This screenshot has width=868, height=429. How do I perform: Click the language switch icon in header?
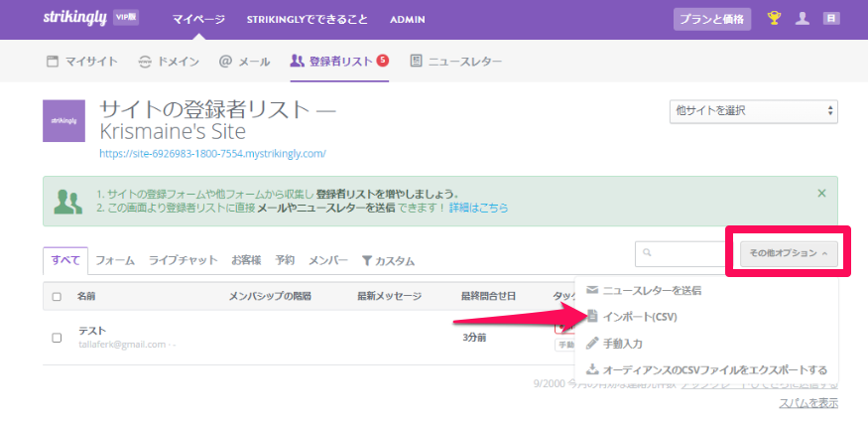click(x=831, y=19)
